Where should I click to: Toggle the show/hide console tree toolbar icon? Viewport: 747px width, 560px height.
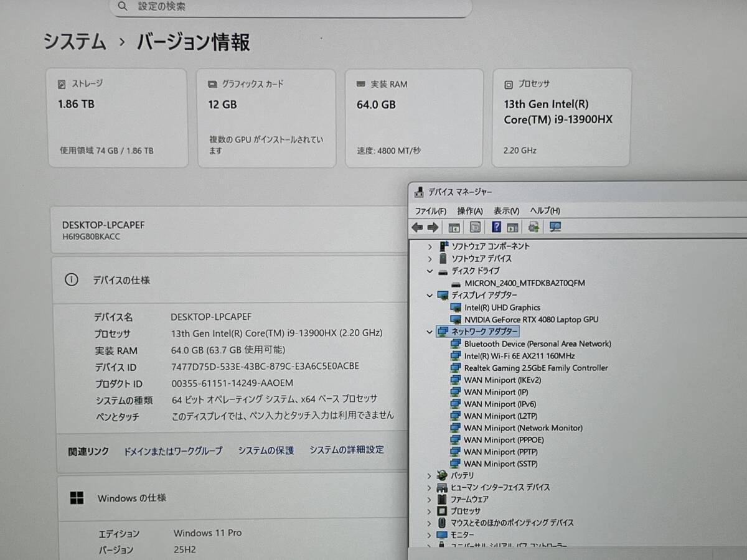click(454, 227)
